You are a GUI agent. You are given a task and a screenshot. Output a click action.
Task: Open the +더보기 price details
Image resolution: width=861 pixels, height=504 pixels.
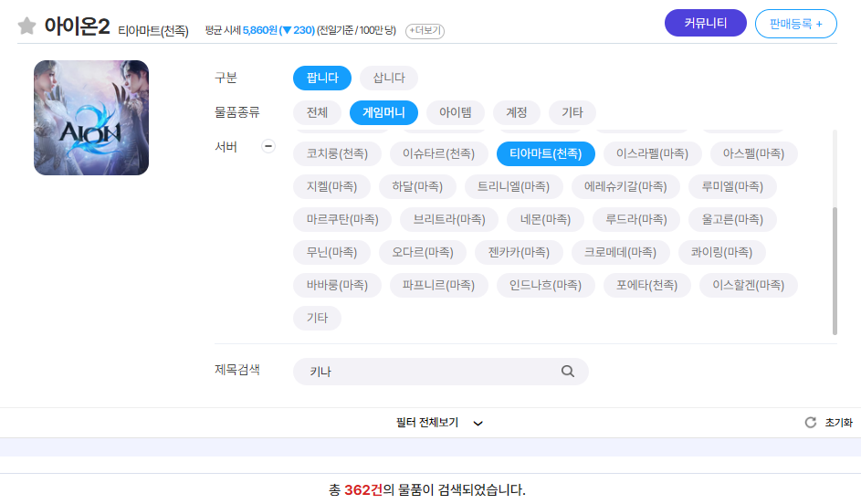[425, 31]
